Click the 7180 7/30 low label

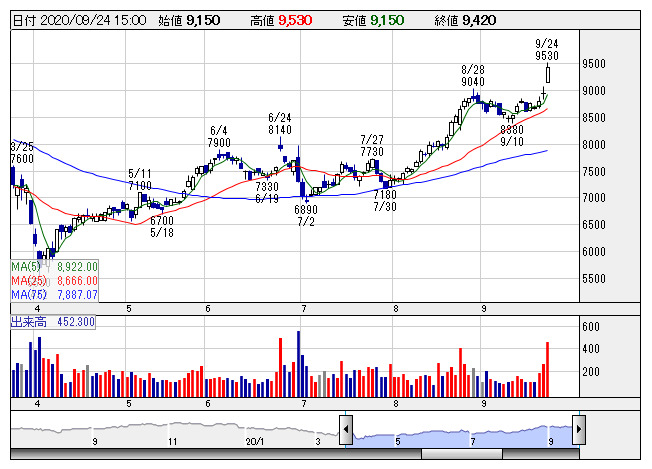[x=385, y=200]
